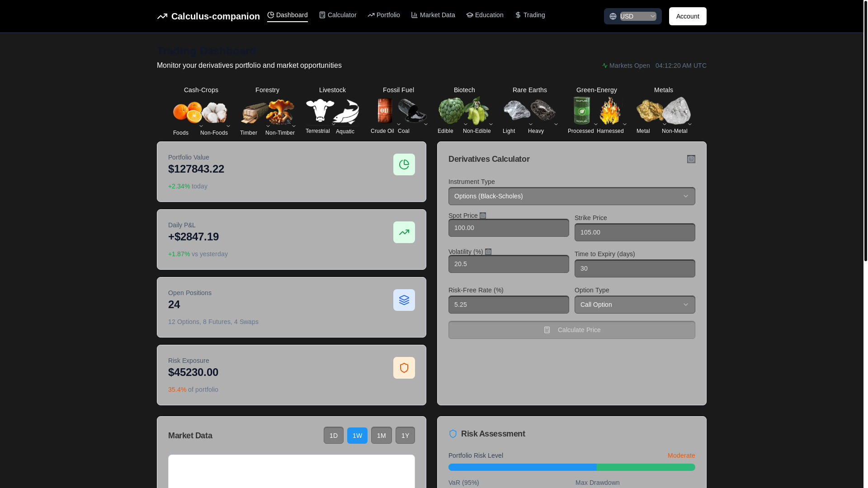Click the 12 Options, 8 Futures, 4 Swaps text

tap(213, 322)
